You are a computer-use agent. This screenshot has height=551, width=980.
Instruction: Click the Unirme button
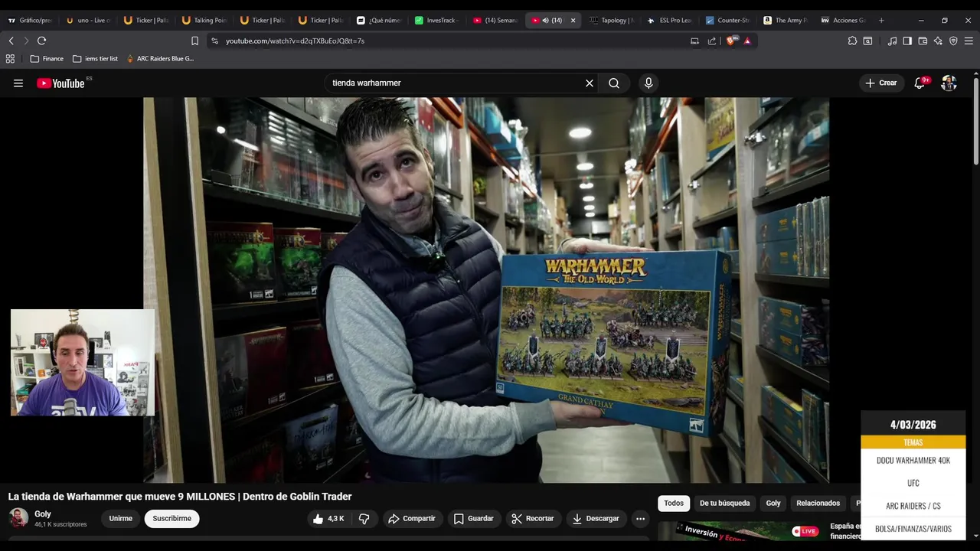click(120, 519)
